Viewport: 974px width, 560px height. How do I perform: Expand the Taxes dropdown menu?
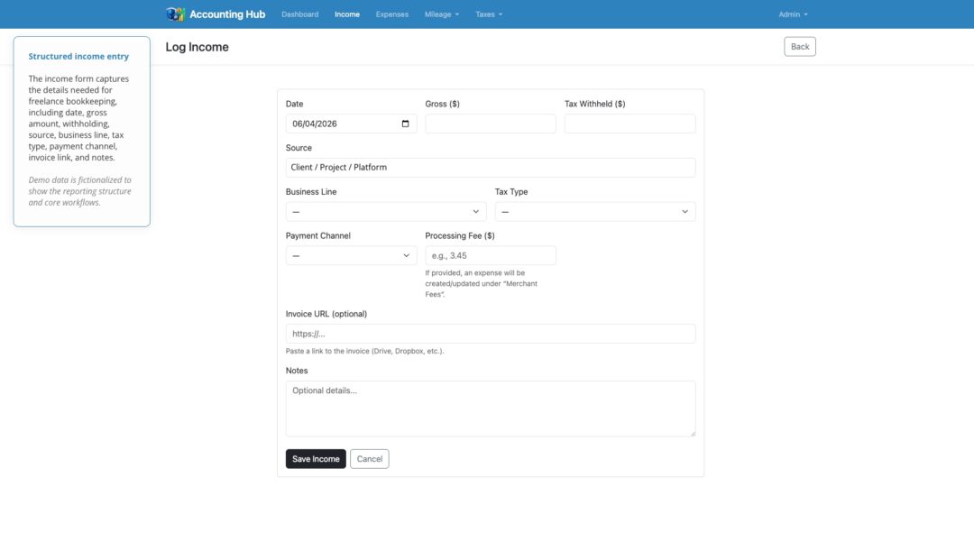pos(489,14)
